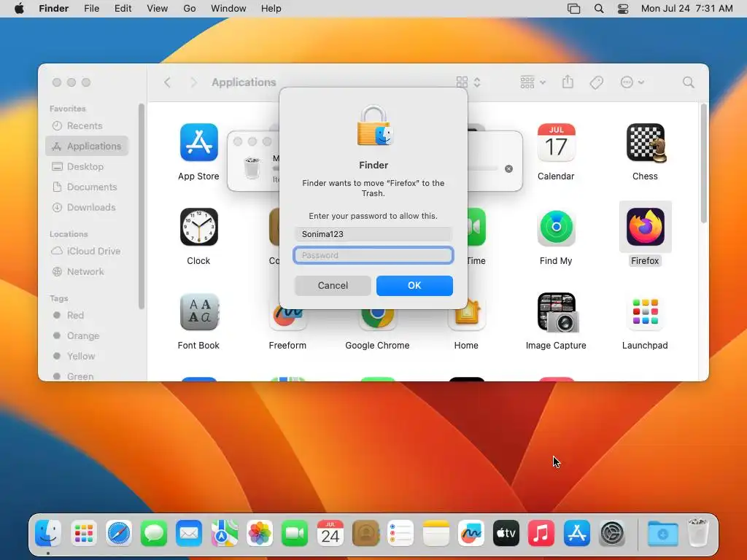Click the Finder window vertical scrollbar
This screenshot has width=747, height=560.
(x=704, y=163)
